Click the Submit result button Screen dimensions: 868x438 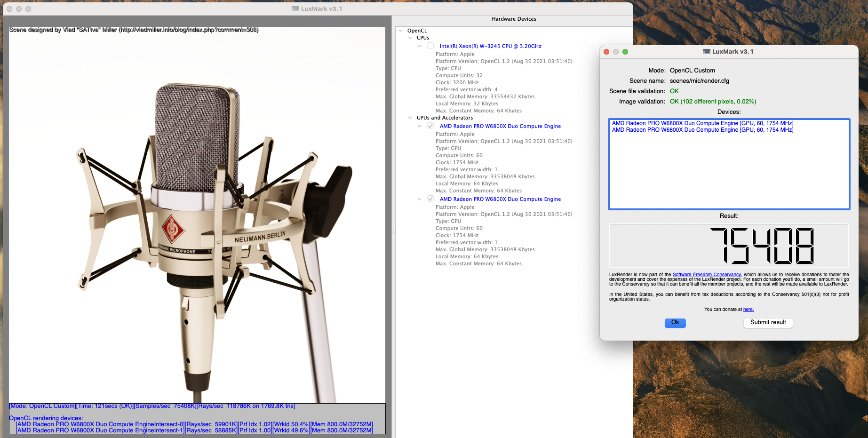768,323
